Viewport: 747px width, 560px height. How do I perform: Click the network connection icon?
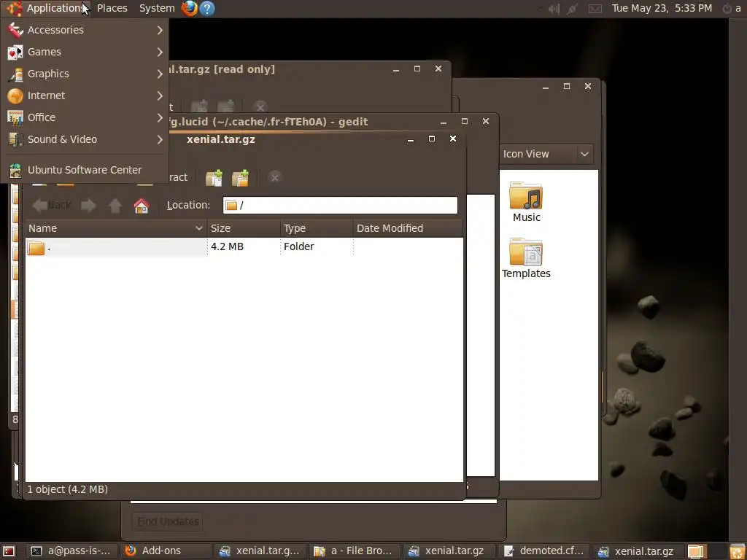click(x=573, y=8)
